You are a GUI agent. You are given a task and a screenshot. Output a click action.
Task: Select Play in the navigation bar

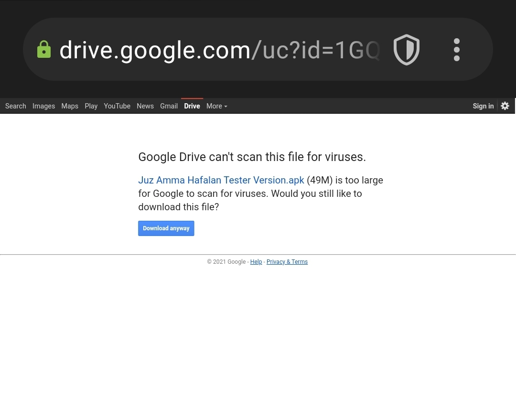tap(91, 106)
